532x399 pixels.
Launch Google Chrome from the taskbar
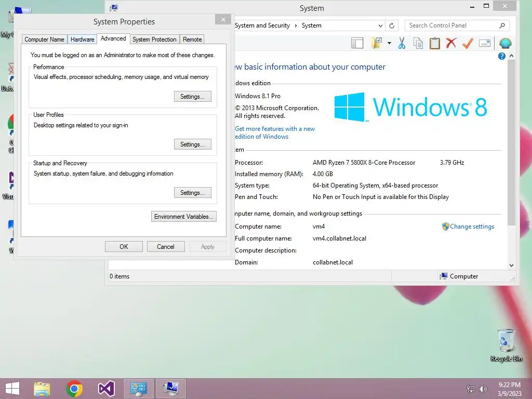74,389
